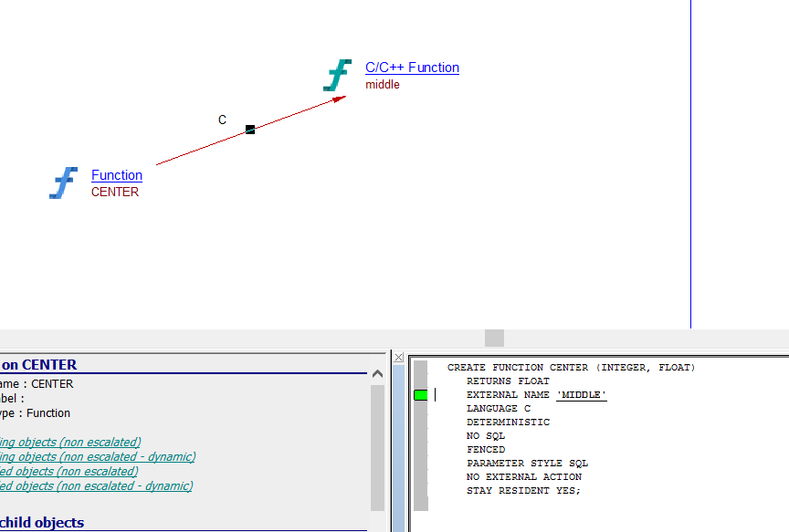Click the first non escalated objects link

(70, 443)
